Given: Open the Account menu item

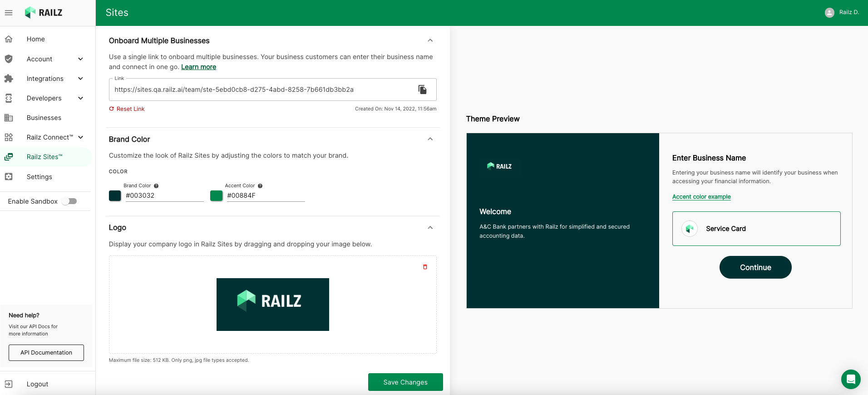Looking at the screenshot, I should (39, 59).
